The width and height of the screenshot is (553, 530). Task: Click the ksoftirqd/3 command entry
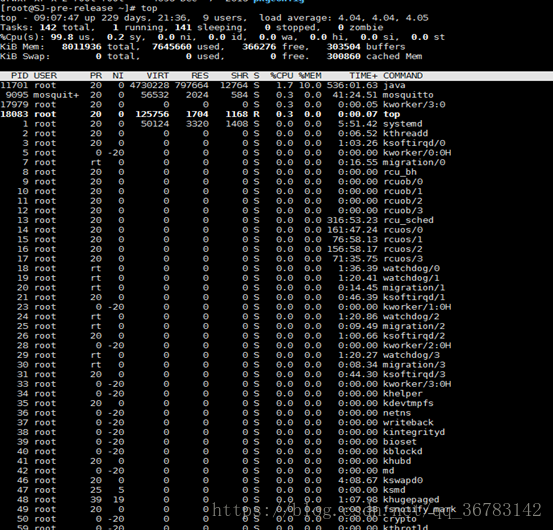(414, 374)
